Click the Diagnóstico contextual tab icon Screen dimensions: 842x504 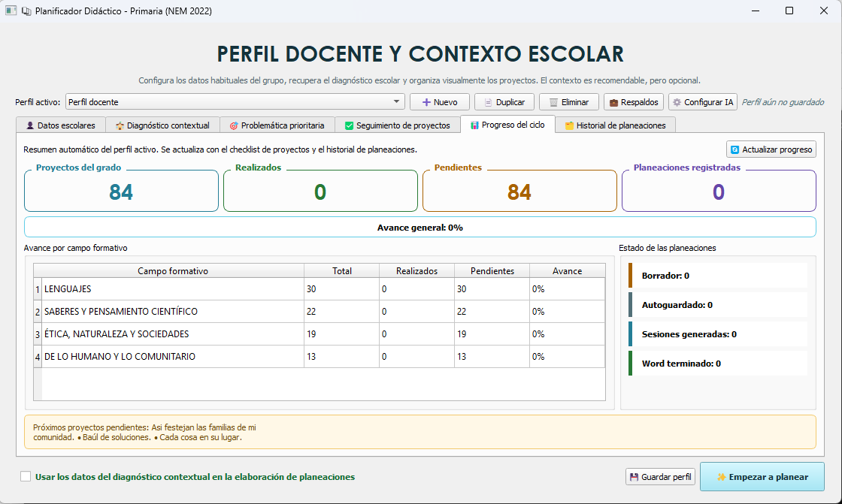point(120,125)
